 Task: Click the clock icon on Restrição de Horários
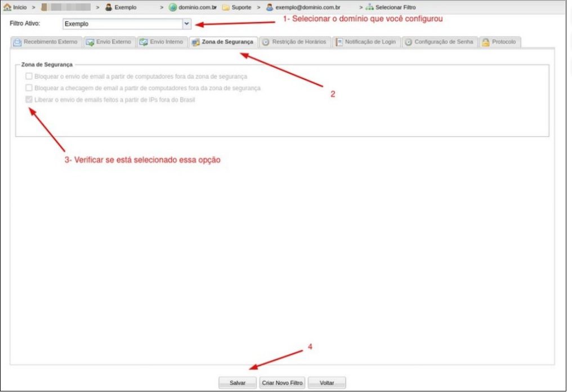click(266, 42)
